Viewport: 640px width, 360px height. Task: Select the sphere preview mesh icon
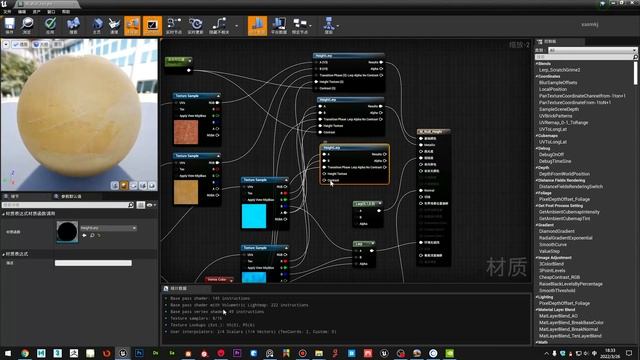point(124,186)
